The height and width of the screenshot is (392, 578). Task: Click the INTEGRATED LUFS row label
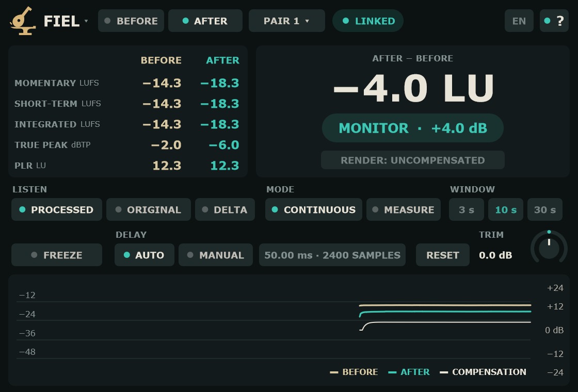tap(57, 124)
